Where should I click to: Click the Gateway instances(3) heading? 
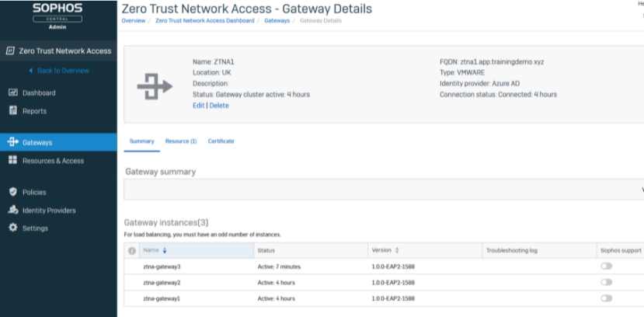coord(166,222)
